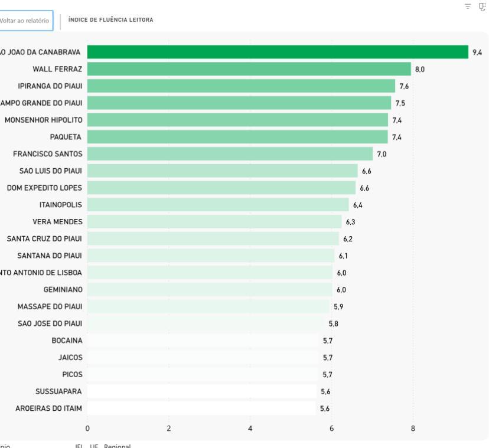Image resolution: width=489 pixels, height=448 pixels.
Task: Click the Dom Expedito Lopes bar
Action: (x=221, y=188)
